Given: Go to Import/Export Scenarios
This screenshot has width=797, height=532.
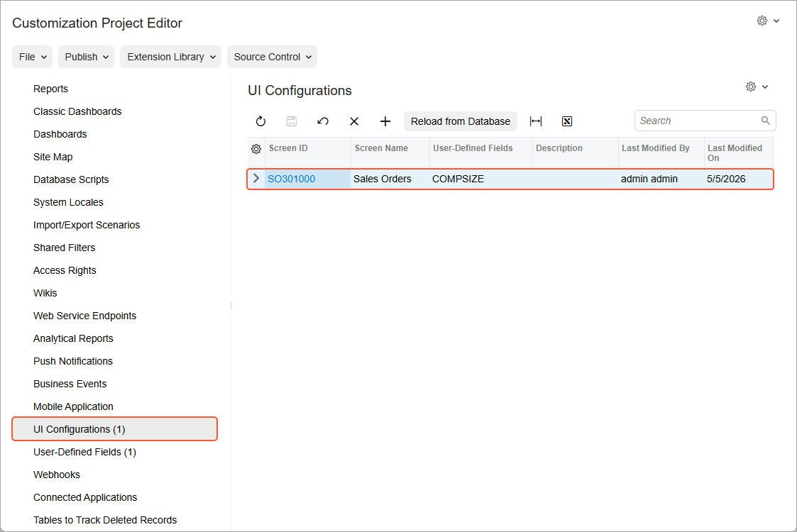Looking at the screenshot, I should click(87, 225).
